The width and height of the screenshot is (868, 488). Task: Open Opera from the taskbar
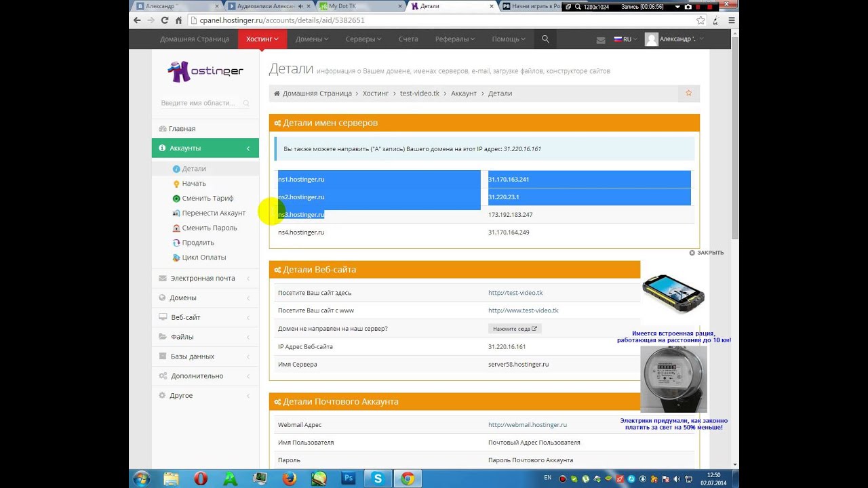(201, 479)
